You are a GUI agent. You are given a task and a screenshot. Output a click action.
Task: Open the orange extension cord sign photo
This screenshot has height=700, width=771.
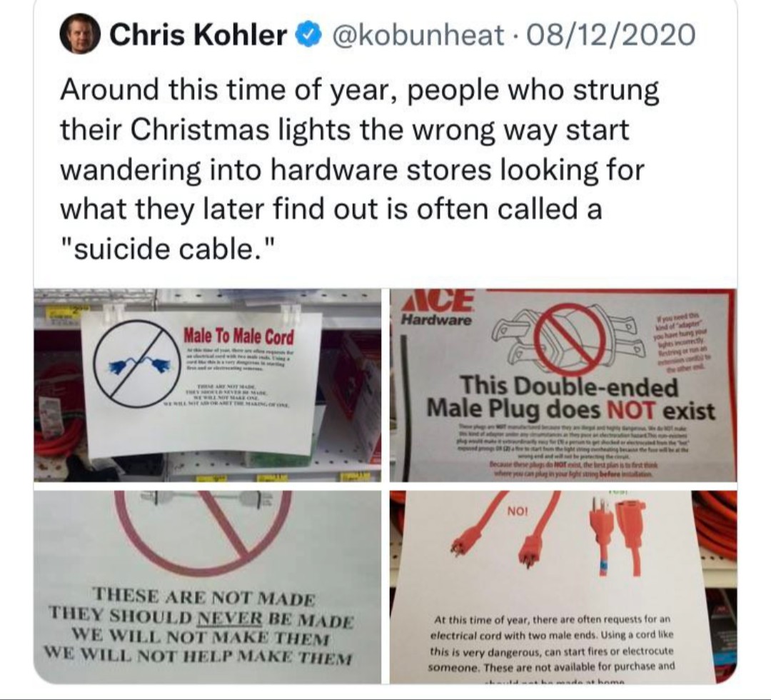coord(563,586)
